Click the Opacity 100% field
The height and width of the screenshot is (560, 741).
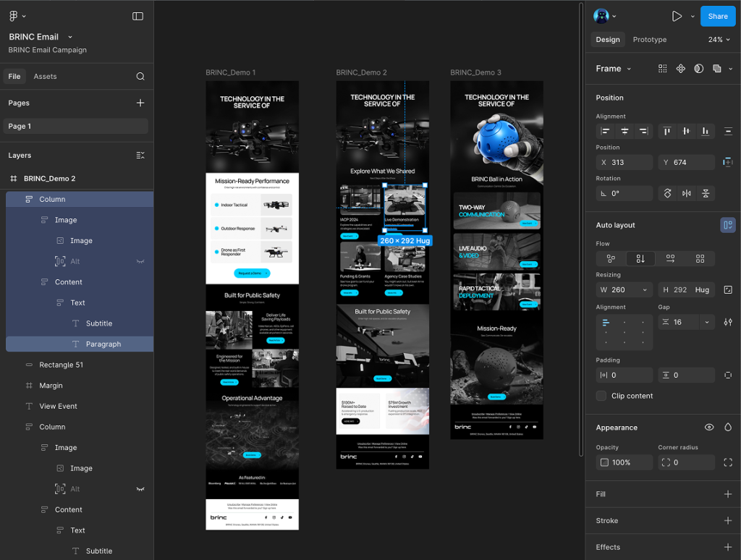tap(624, 462)
